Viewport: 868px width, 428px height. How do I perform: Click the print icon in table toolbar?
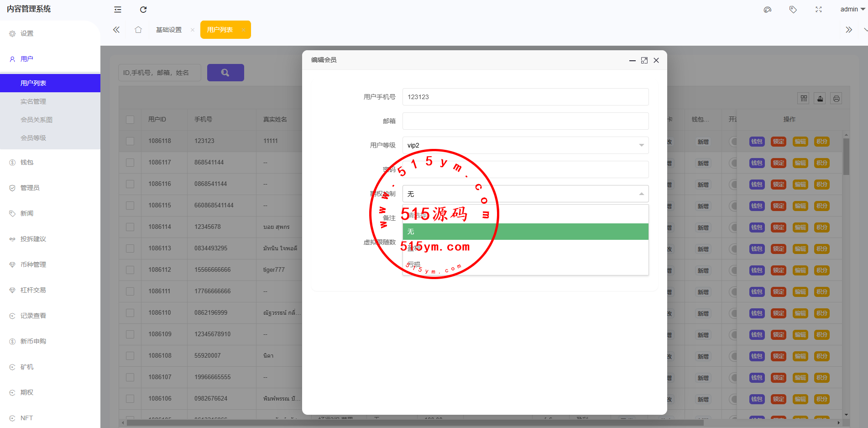pyautogui.click(x=836, y=99)
